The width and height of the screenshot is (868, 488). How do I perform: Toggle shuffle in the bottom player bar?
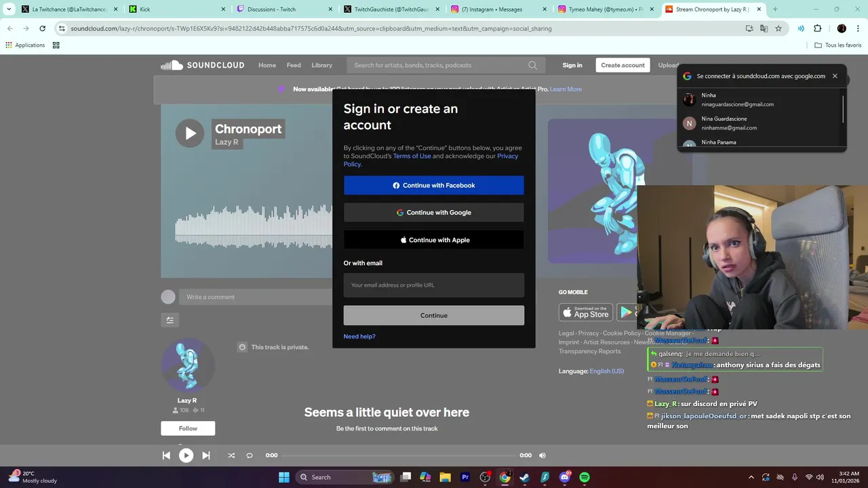(231, 455)
